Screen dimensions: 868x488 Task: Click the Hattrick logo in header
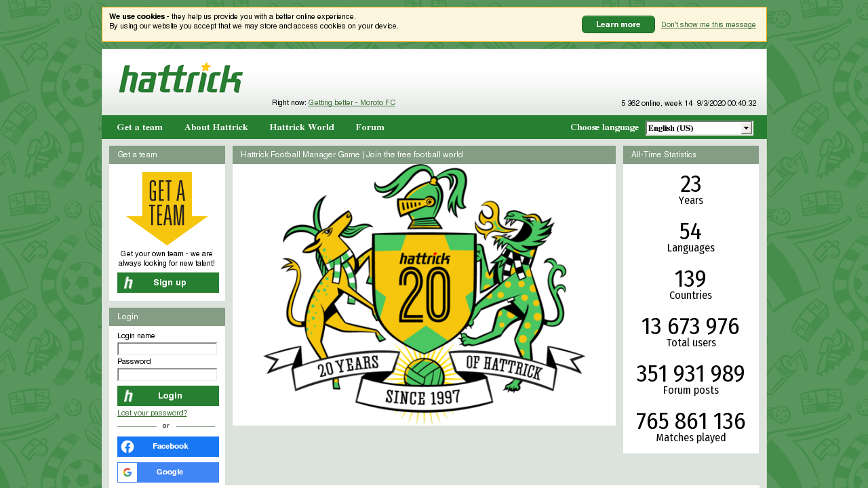coord(180,78)
